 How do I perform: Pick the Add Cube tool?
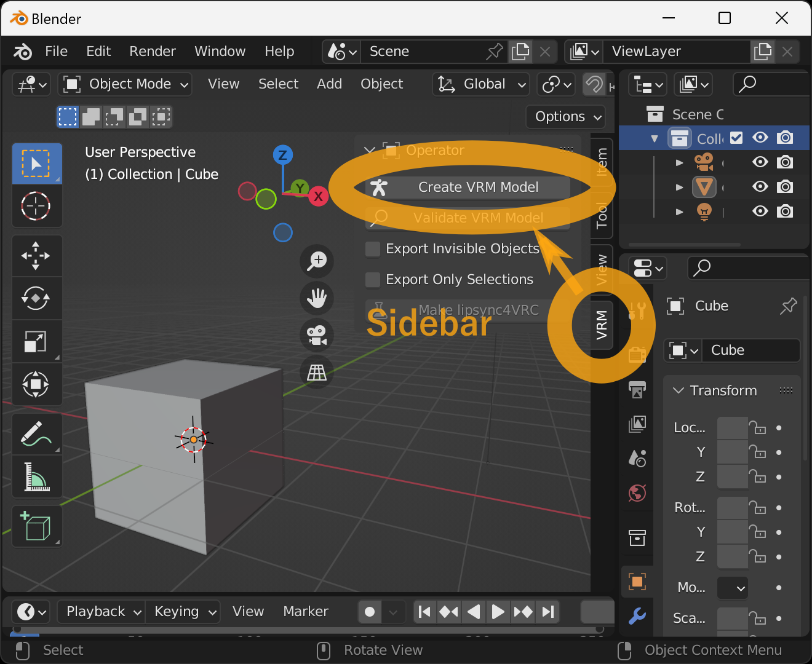tap(36, 526)
